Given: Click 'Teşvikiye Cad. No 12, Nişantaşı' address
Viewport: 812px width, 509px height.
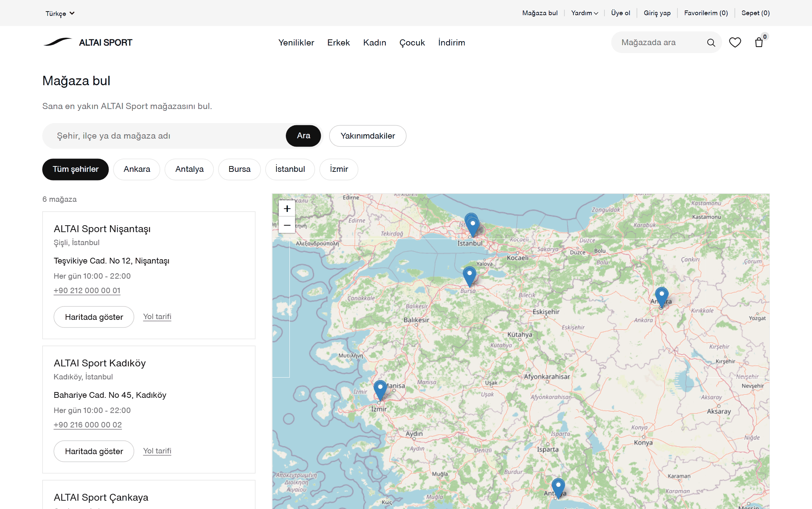Looking at the screenshot, I should pyautogui.click(x=112, y=261).
